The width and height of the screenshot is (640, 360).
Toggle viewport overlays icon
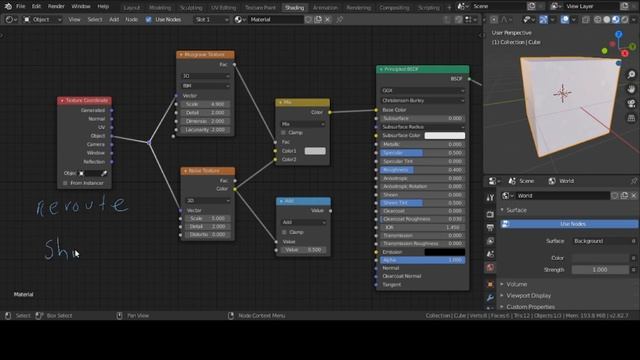tap(565, 20)
